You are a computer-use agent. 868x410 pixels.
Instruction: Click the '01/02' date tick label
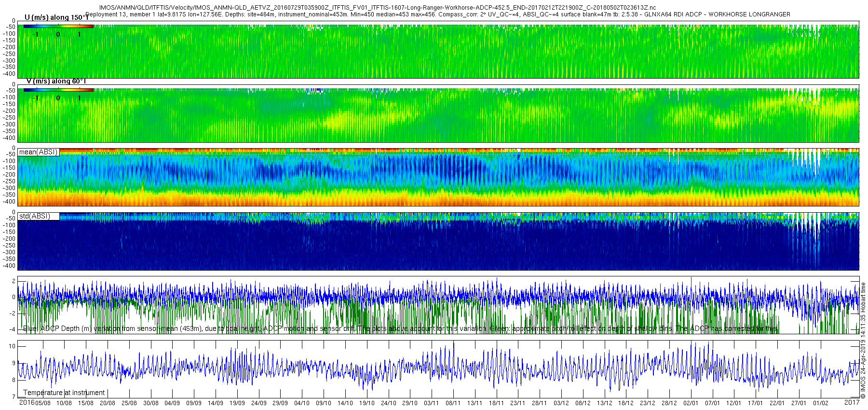tap(821, 403)
